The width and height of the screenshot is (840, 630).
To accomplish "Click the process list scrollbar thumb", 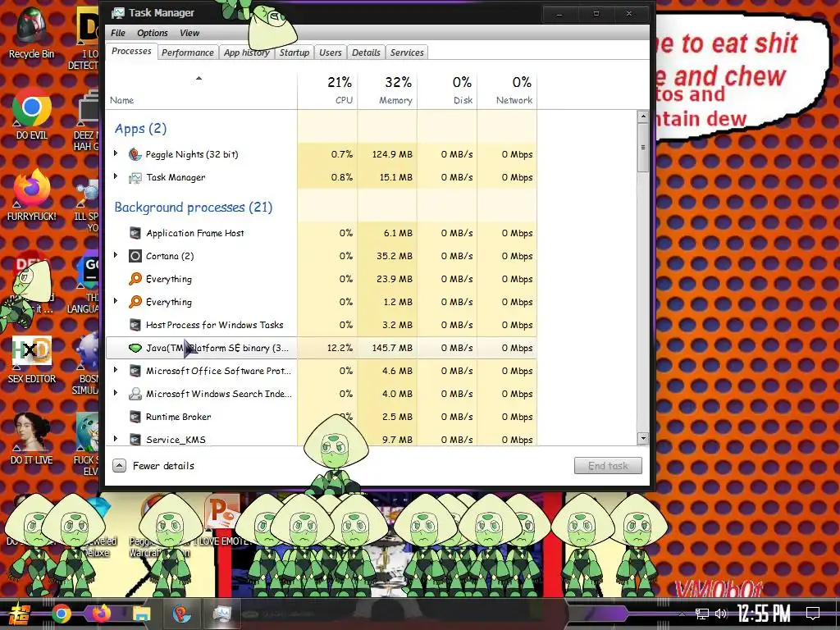I will [x=643, y=148].
